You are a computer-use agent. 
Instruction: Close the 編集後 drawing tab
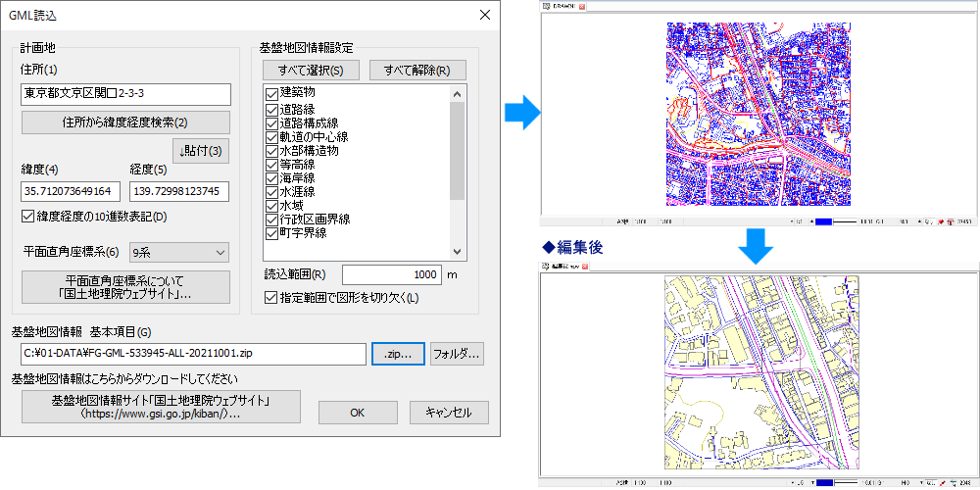586,267
